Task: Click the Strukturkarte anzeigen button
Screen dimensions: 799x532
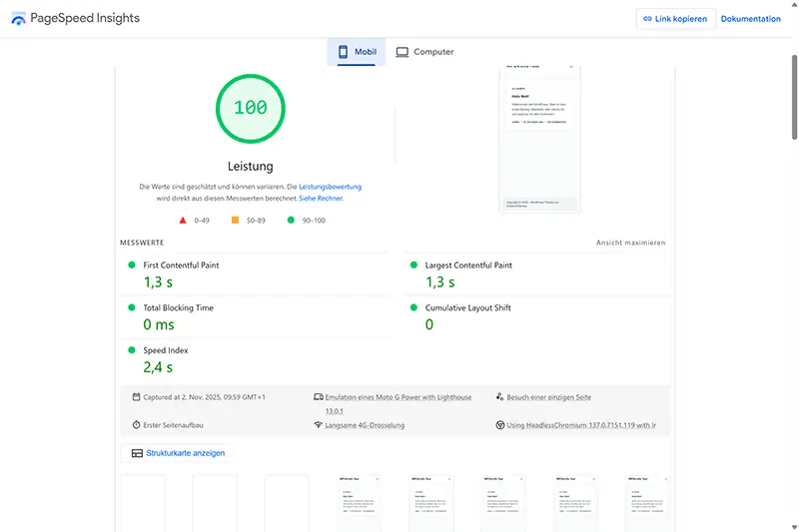Action: 178,453
